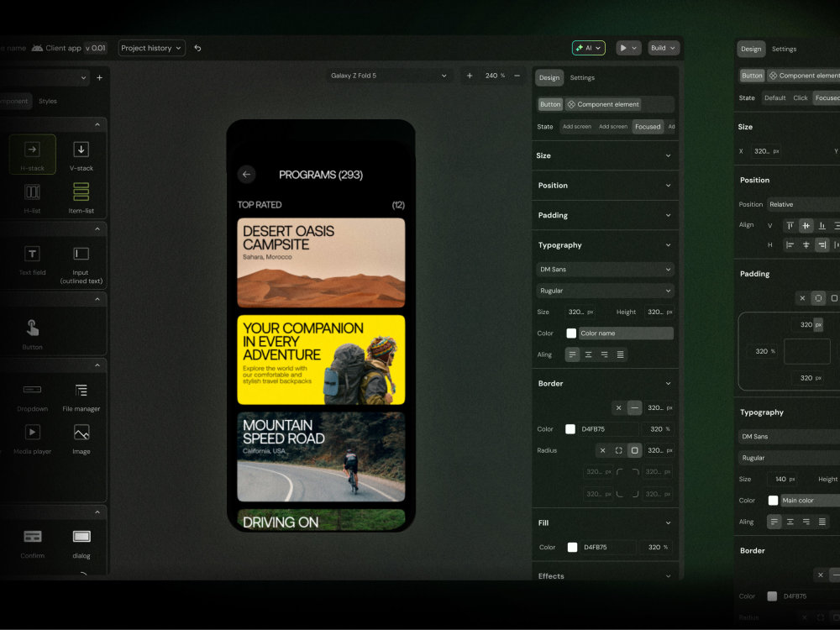Viewport: 840px width, 630px height.
Task: Open the Relative position dropdown in far-right panel
Action: pyautogui.click(x=804, y=205)
